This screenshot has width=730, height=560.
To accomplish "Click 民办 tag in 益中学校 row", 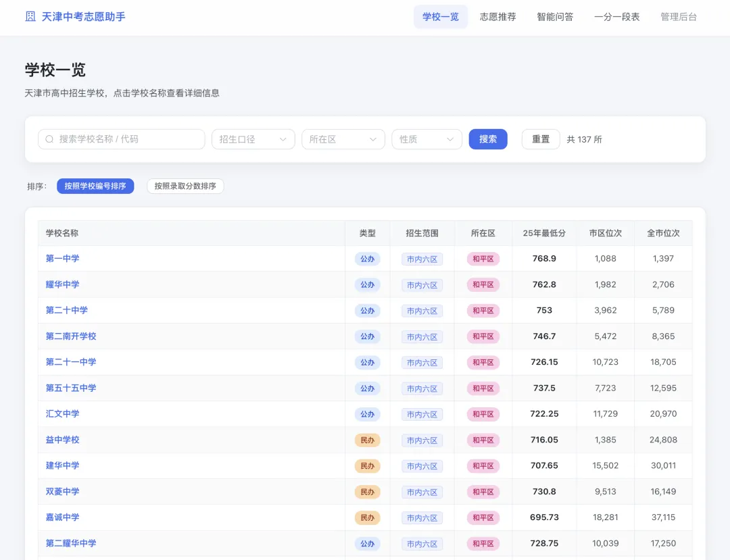I will [367, 440].
